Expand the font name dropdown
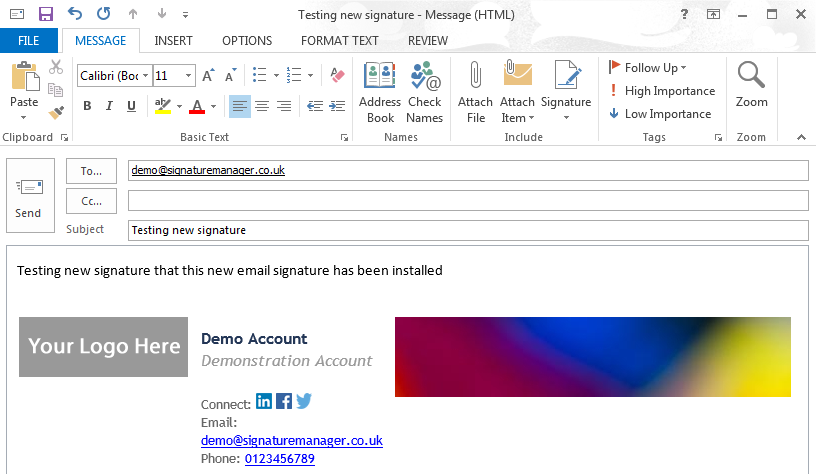This screenshot has width=816, height=474. click(146, 76)
